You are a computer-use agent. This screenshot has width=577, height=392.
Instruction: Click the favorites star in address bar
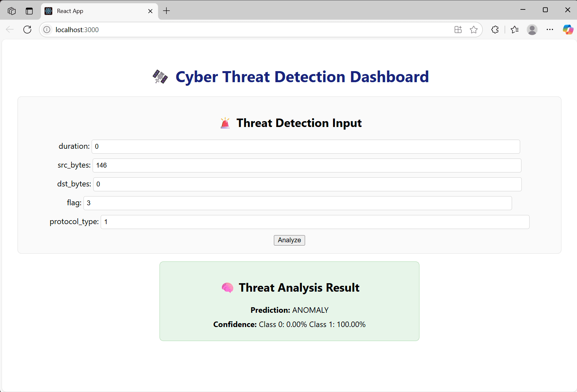click(473, 30)
